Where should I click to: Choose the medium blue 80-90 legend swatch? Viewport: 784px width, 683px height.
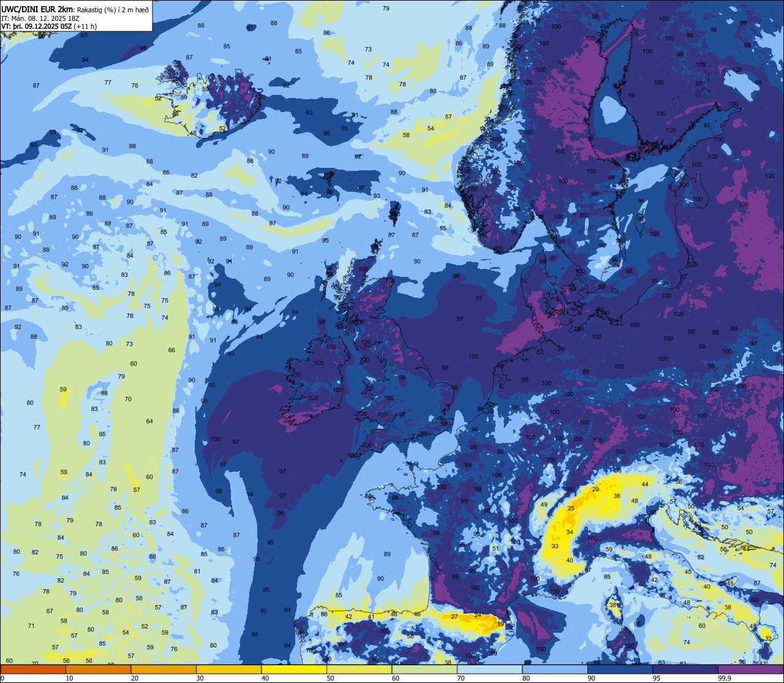point(555,669)
